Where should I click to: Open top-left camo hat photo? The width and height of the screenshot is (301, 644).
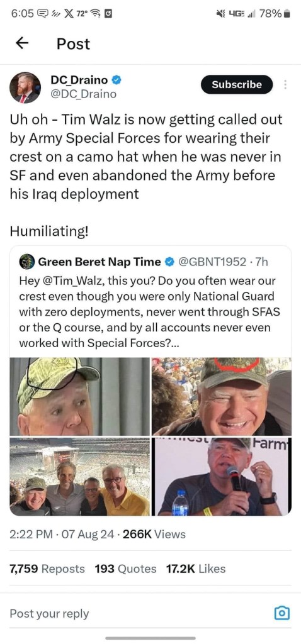[80, 396]
